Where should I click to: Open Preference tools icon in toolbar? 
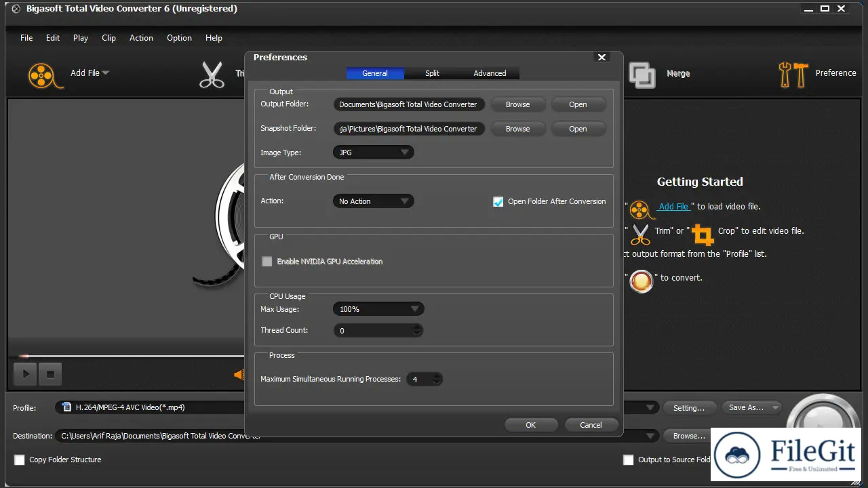[x=793, y=75]
